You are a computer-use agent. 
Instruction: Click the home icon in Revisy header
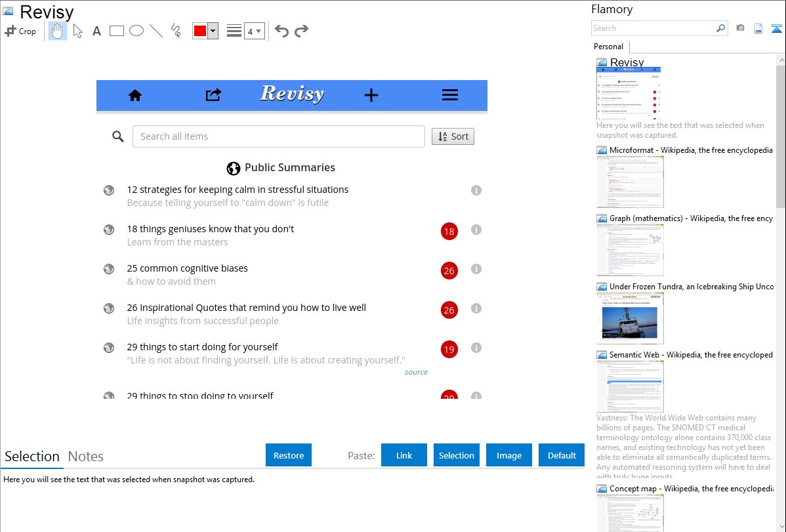tap(135, 95)
